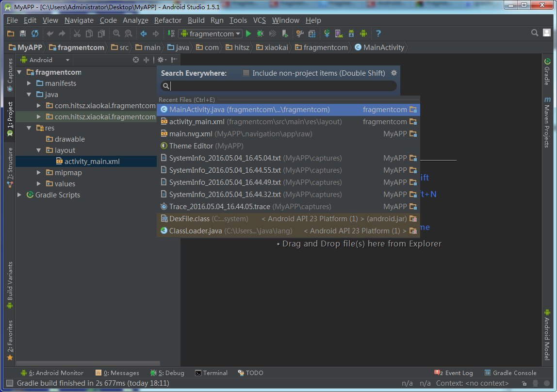Enable Include non-project items checkbox
The height and width of the screenshot is (392, 557).
click(x=246, y=73)
